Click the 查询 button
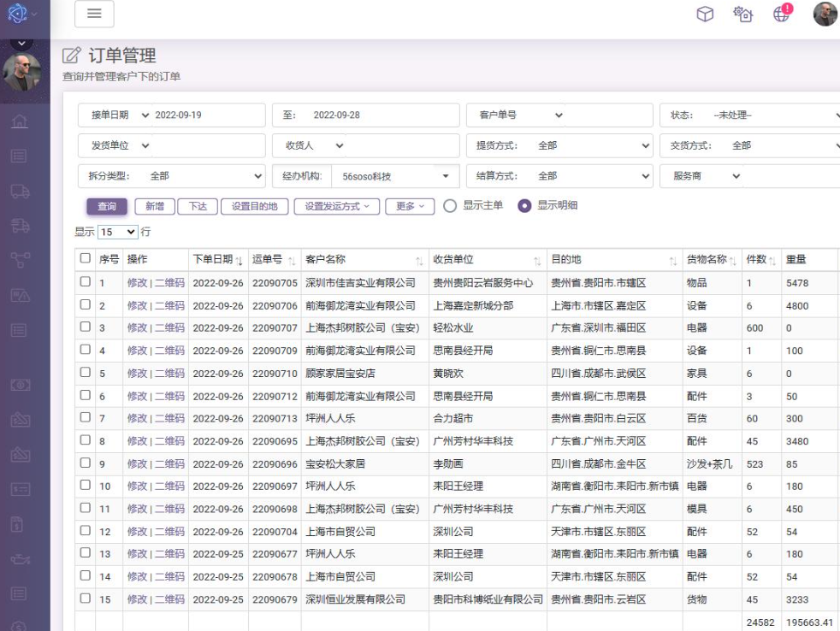This screenshot has width=840, height=631. coord(107,207)
